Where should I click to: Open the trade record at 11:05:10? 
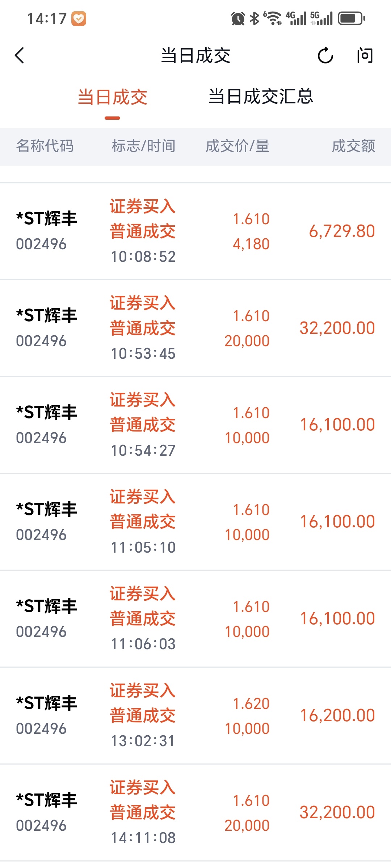tap(195, 522)
